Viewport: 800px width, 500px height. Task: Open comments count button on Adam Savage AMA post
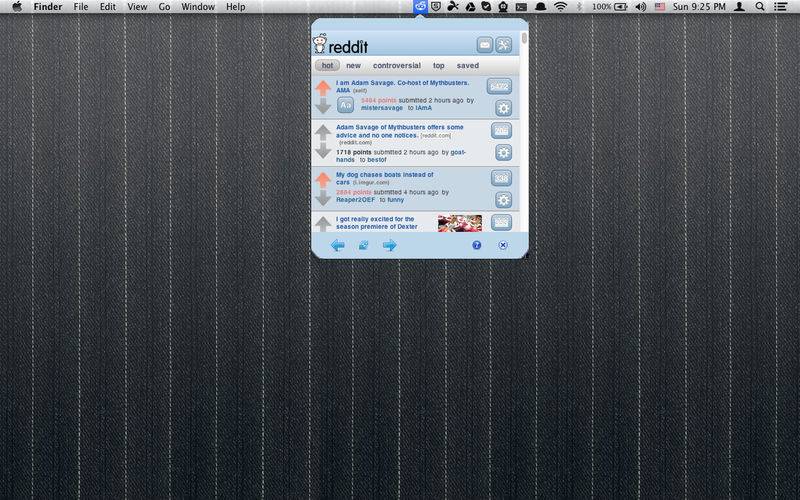(x=499, y=86)
